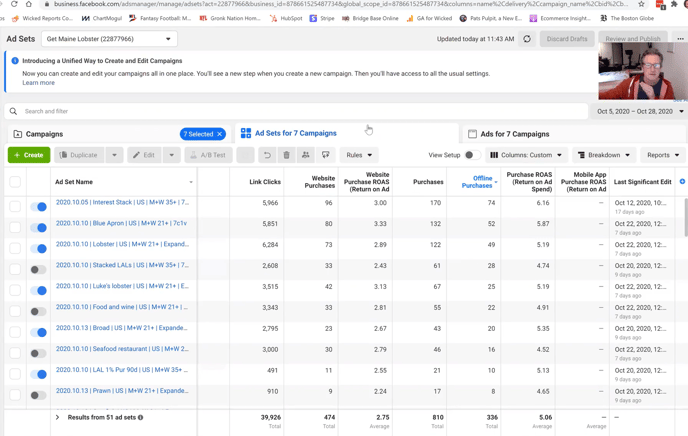The height and width of the screenshot is (436, 688).
Task: Open the Rules dropdown
Action: [x=359, y=155]
